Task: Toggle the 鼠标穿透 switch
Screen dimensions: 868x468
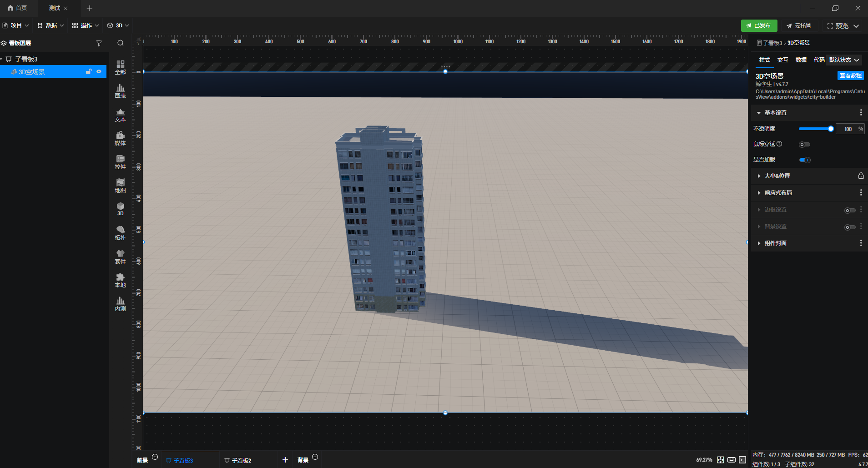Action: 805,145
